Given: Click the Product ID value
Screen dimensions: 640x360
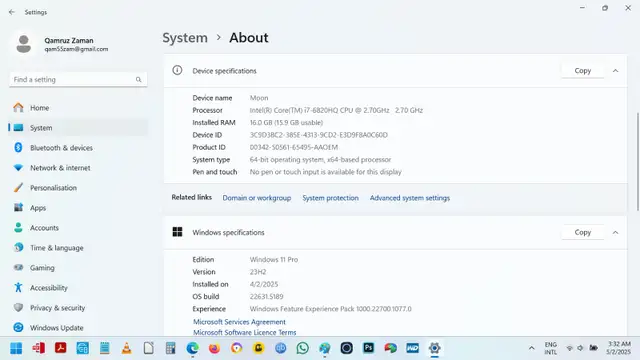Looking at the screenshot, I should 293,147.
